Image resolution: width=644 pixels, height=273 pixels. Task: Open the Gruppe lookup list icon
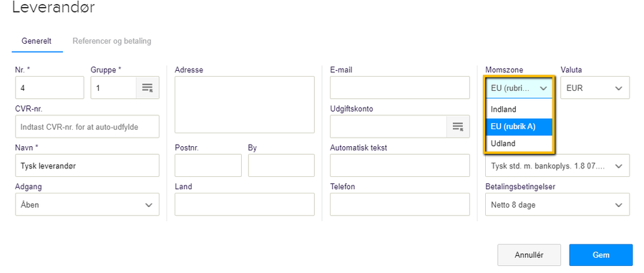point(147,87)
